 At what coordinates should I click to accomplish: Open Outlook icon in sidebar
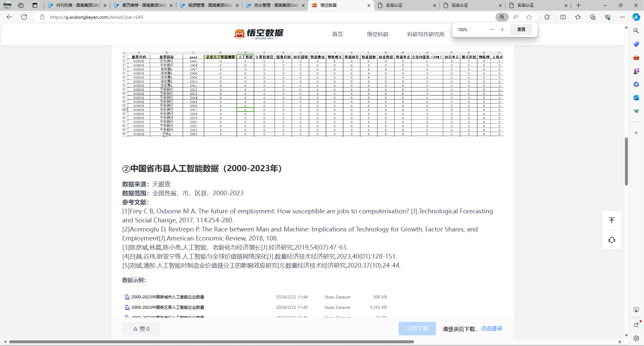pyautogui.click(x=636, y=98)
